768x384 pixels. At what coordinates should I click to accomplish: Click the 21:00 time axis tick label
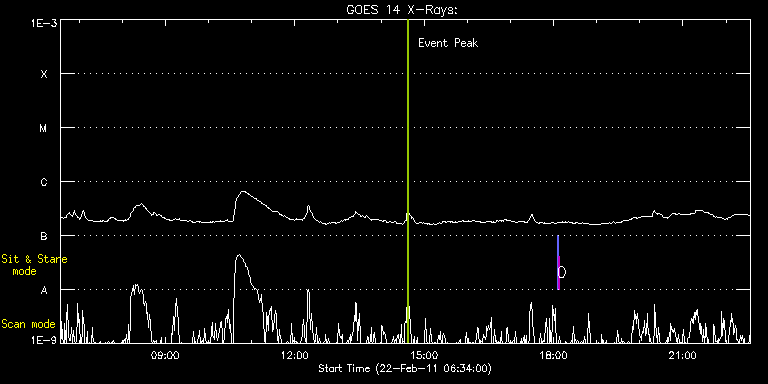(x=684, y=355)
